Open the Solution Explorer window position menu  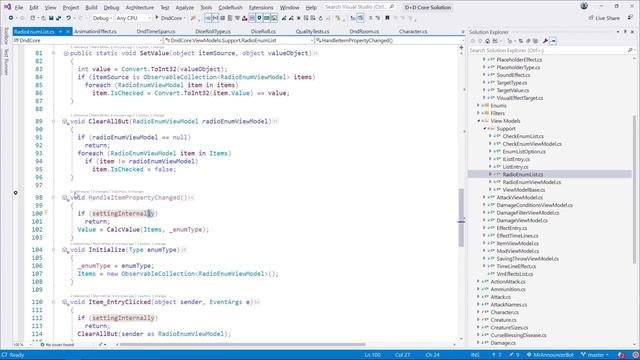[618, 32]
